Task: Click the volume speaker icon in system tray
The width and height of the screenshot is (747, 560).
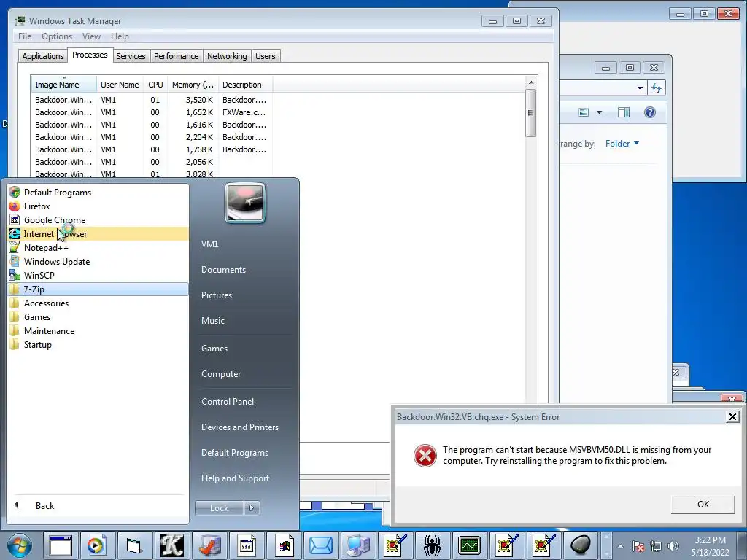Action: click(x=673, y=546)
